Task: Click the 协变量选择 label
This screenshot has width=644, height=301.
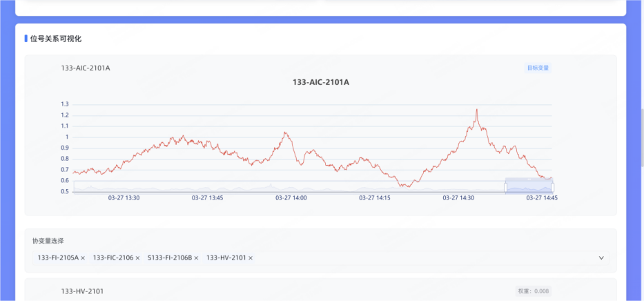Action: (48, 241)
